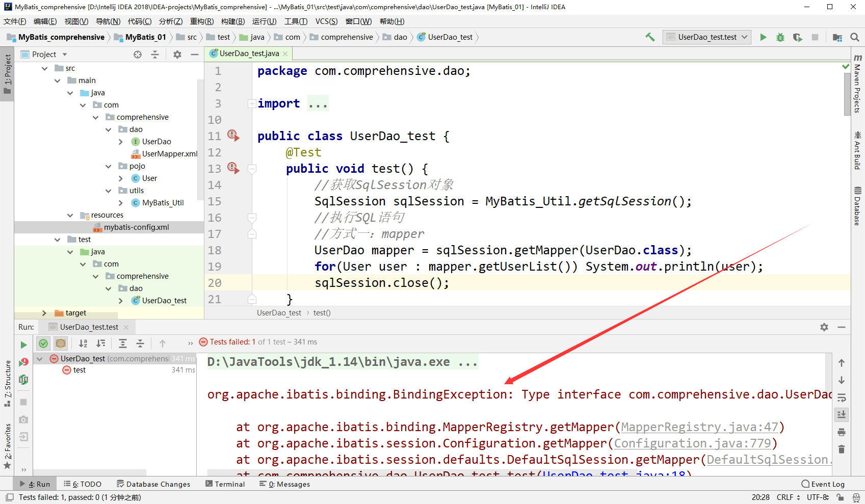
Task: Minimize the Run tool window
Action: pyautogui.click(x=842, y=327)
